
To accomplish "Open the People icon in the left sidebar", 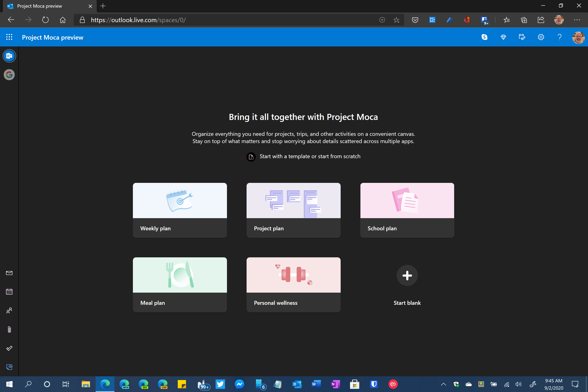I will (9, 310).
